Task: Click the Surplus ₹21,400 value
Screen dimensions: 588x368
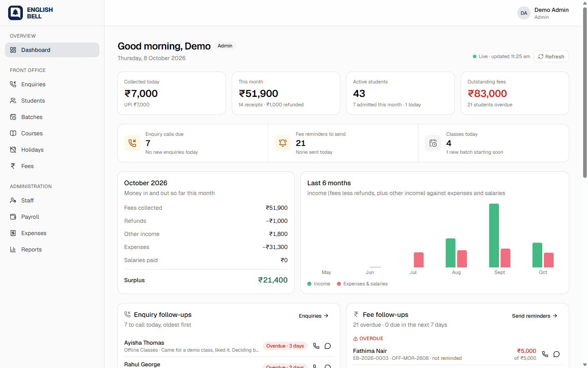Action: click(x=273, y=280)
